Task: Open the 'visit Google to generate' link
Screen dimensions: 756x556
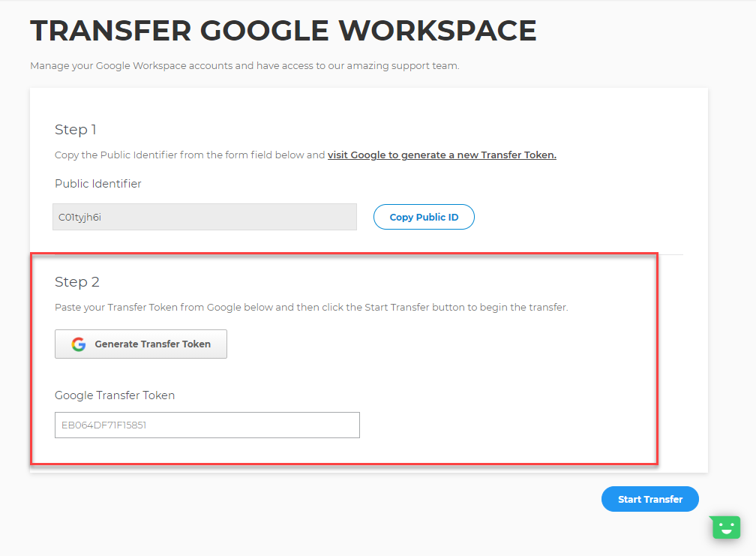Action: [442, 155]
